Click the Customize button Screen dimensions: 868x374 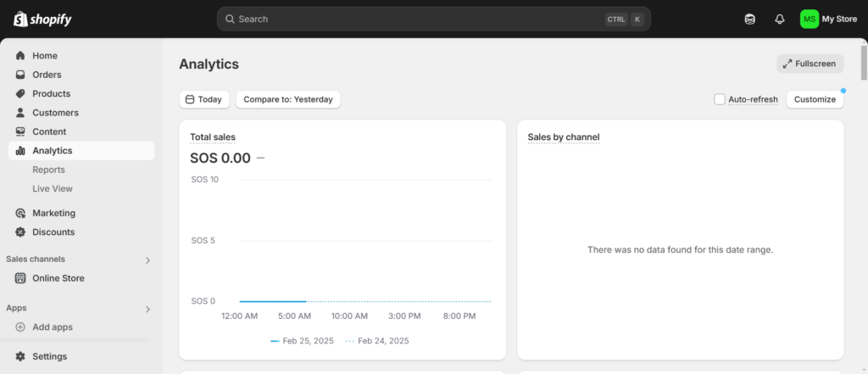(815, 99)
